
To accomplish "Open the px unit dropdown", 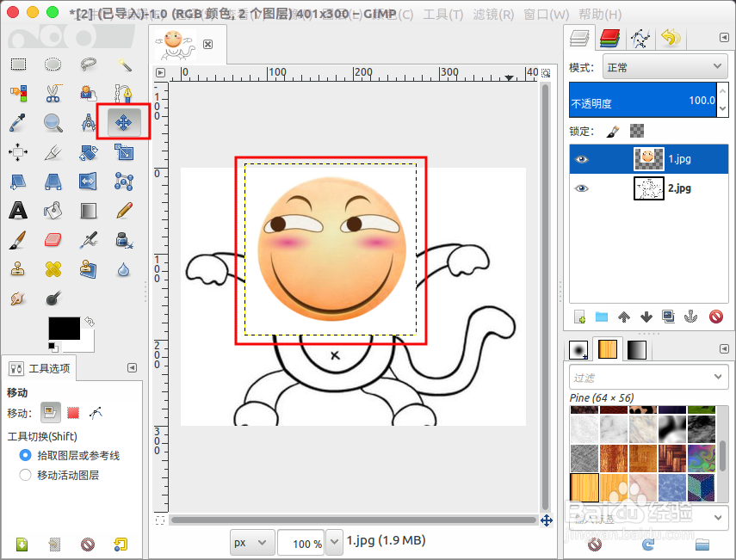I will 251,543.
